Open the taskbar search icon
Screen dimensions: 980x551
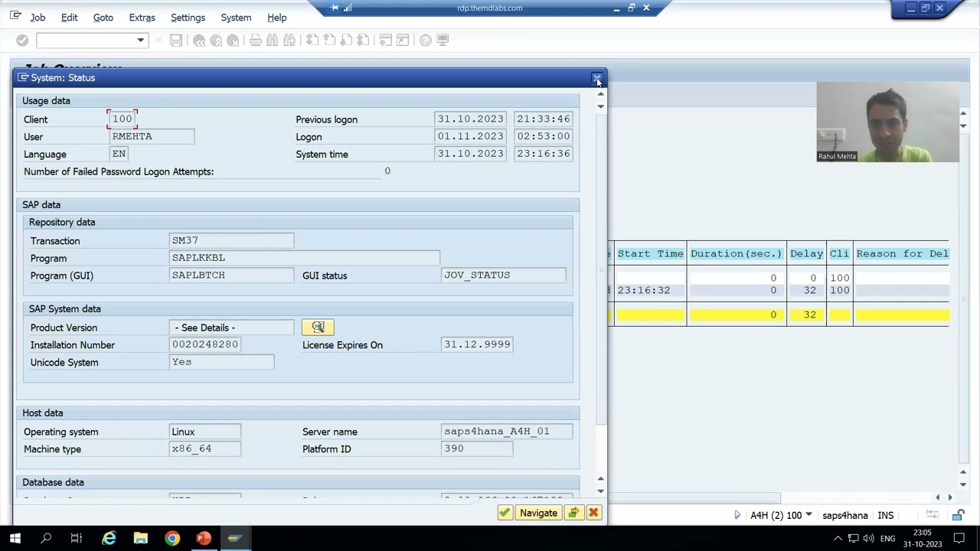46,539
